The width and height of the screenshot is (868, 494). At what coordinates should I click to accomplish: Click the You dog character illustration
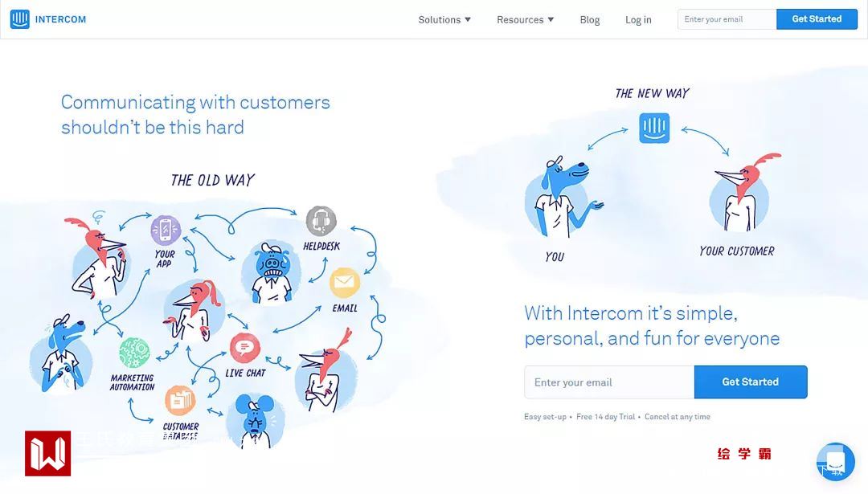(562, 198)
